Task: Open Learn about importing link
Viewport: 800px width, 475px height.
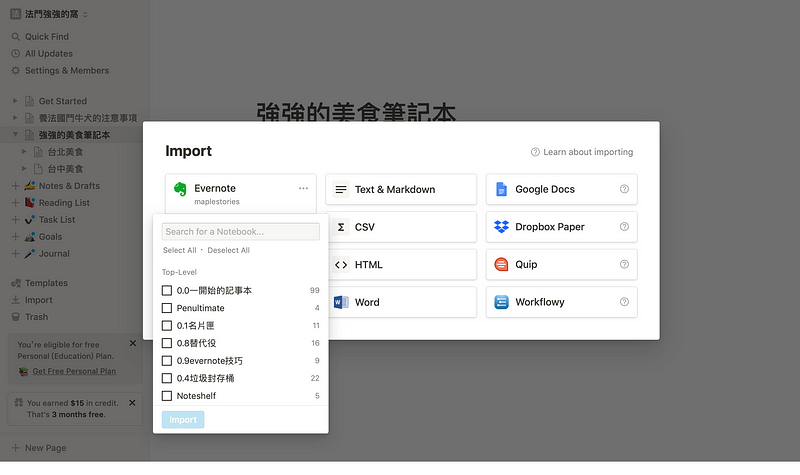Action: (x=582, y=152)
